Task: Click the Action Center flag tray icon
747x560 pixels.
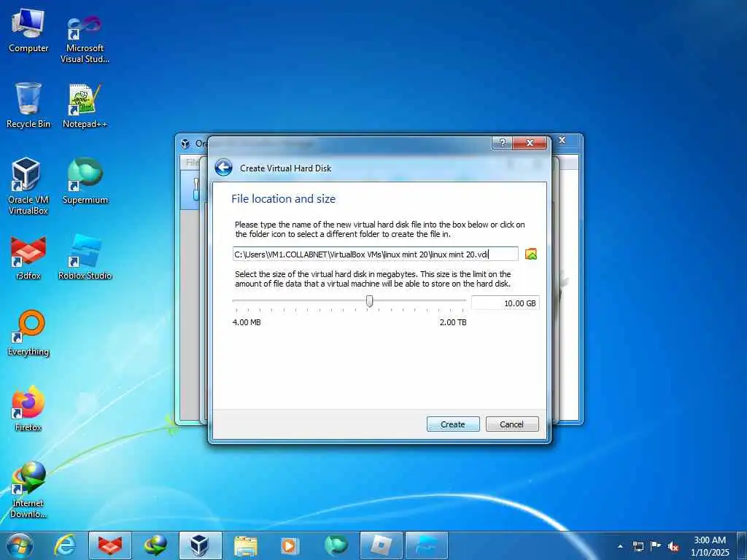Action: (656, 546)
